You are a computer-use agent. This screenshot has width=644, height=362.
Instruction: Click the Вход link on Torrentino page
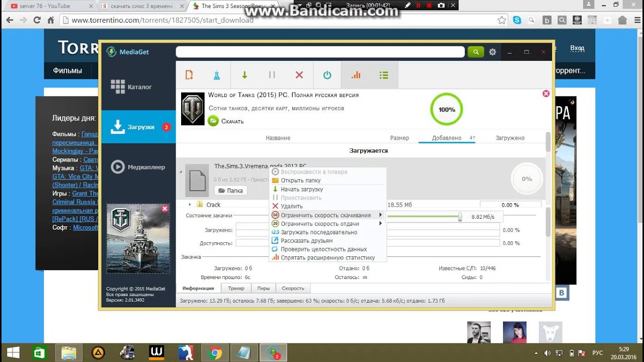[x=577, y=48]
